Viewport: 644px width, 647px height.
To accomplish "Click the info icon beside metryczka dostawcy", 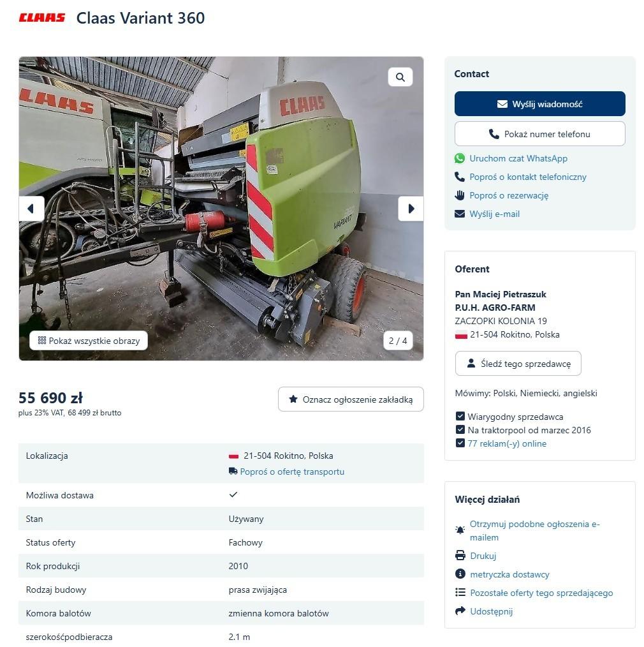I will pos(460,574).
